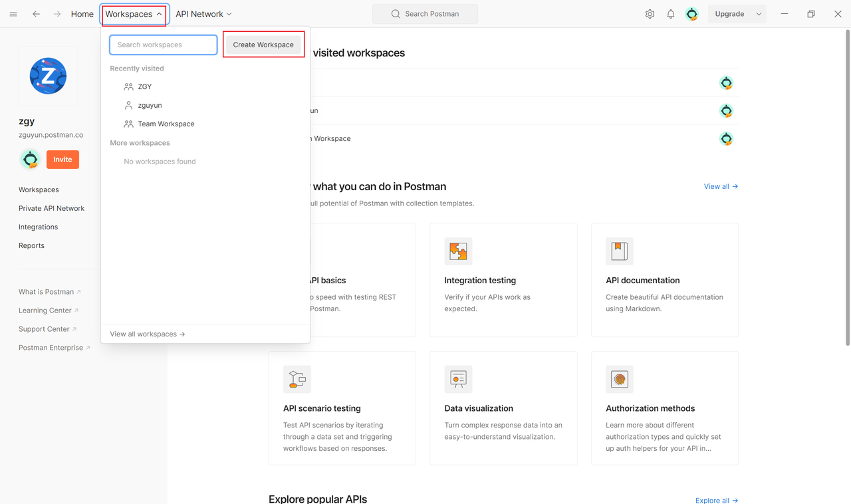Viewport: 851px width, 504px height.
Task: Click the API documentation bookmark icon
Action: click(620, 251)
